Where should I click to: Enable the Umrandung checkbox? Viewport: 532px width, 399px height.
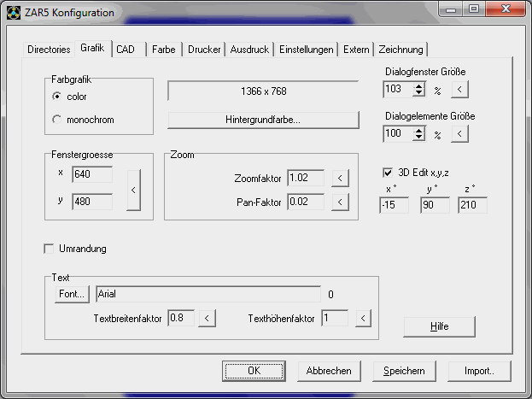[x=49, y=249]
